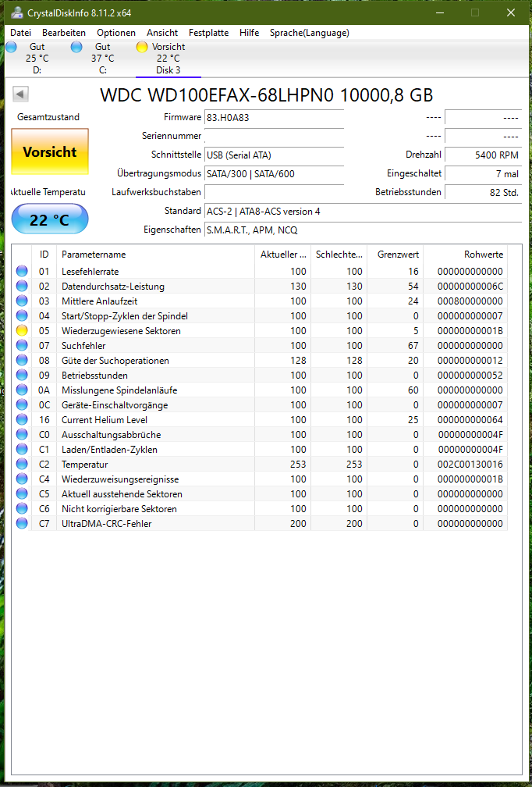Select the D: drive blue status orb
532x787 pixels.
tap(11, 47)
